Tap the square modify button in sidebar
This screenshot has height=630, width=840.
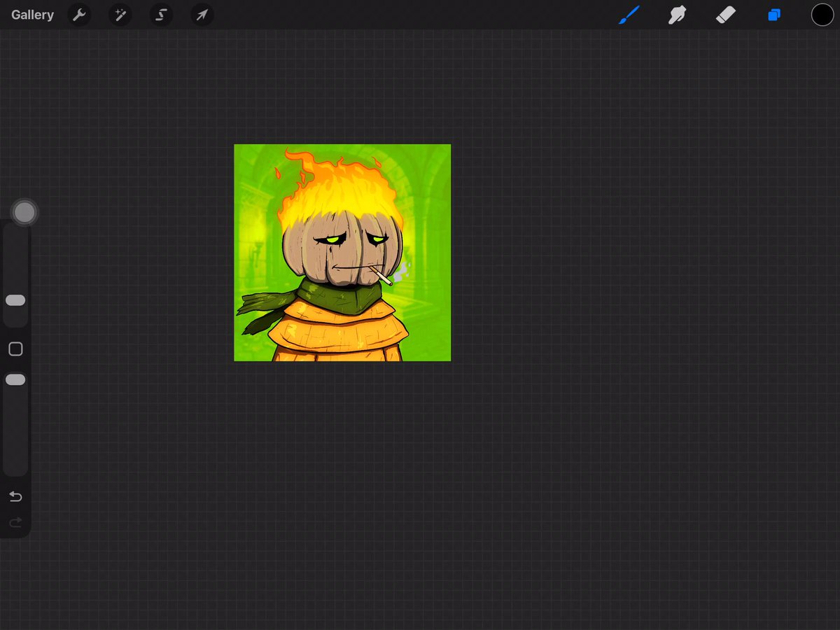pyautogui.click(x=15, y=349)
